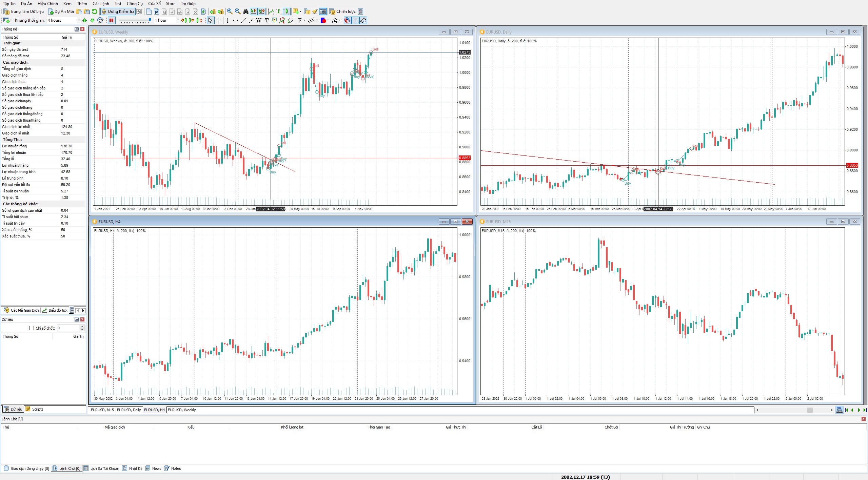Toggle the crosshair pointer mode
This screenshot has width=868, height=480.
point(218,20)
